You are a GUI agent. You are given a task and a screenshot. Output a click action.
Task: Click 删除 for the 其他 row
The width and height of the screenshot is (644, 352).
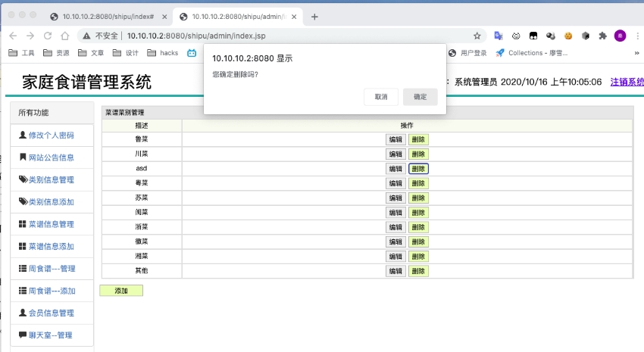pos(418,271)
